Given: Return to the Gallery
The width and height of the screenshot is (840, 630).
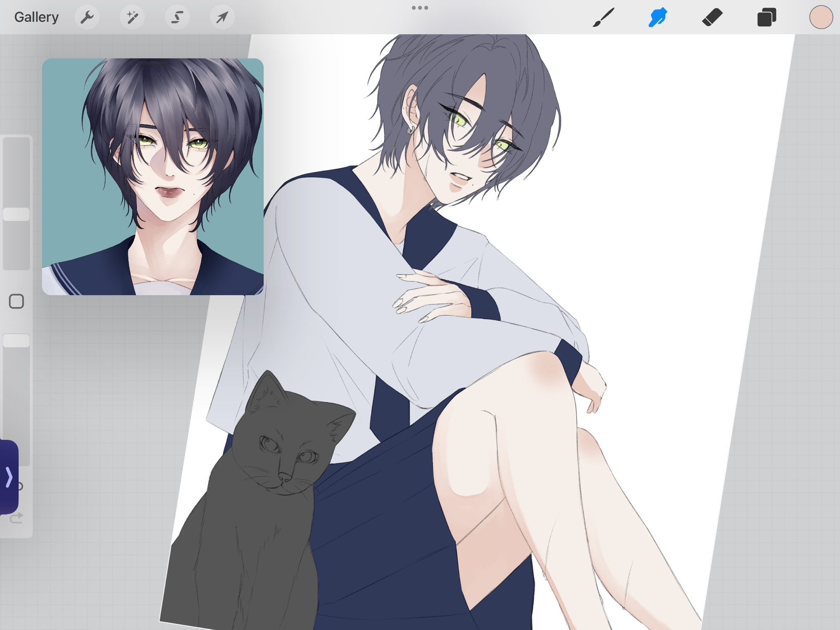Looking at the screenshot, I should [37, 17].
